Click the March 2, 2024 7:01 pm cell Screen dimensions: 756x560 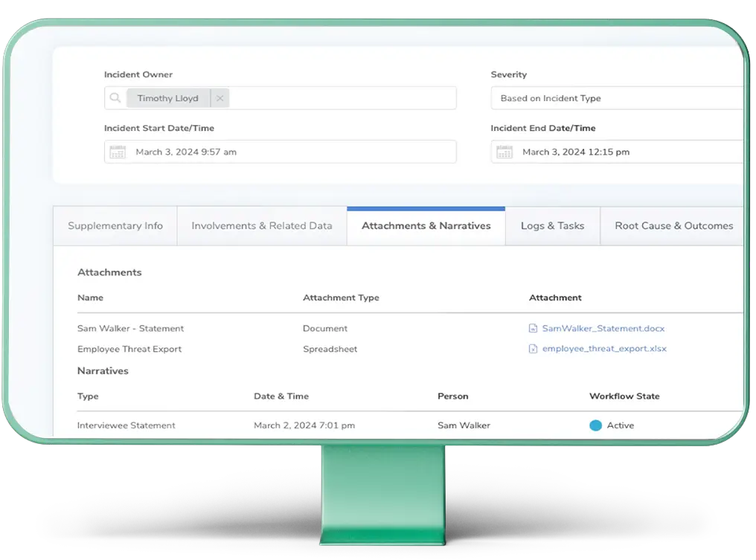[x=304, y=425]
